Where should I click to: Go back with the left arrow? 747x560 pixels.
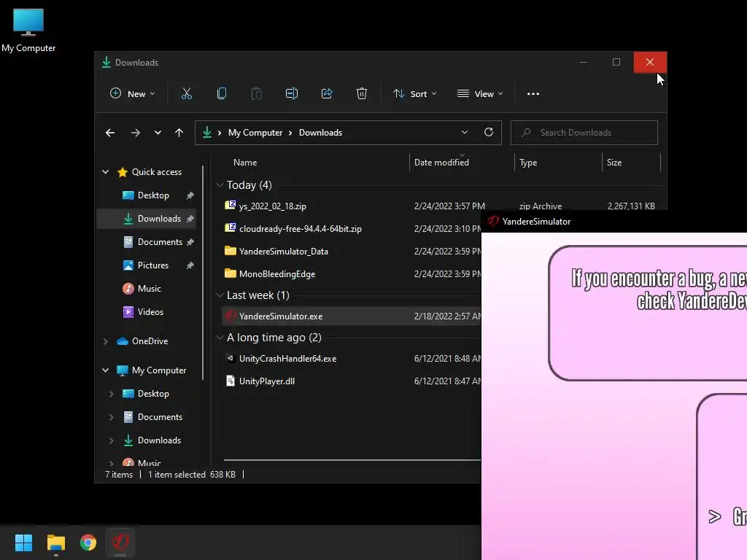click(110, 133)
